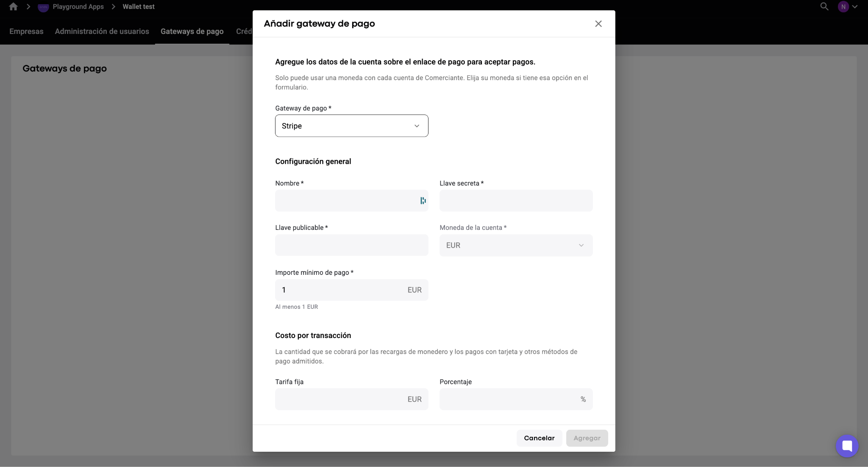
Task: Click the Cancelar button
Action: 539,438
